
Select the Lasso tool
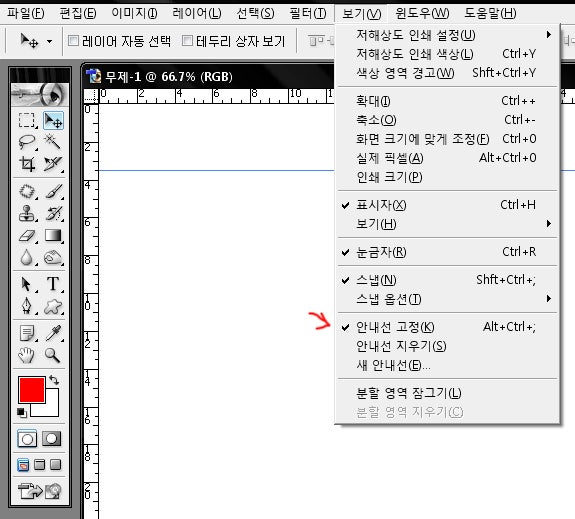tap(27, 142)
